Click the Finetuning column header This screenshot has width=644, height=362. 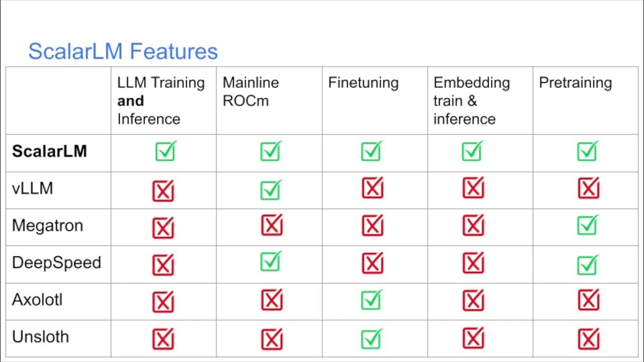click(x=363, y=83)
